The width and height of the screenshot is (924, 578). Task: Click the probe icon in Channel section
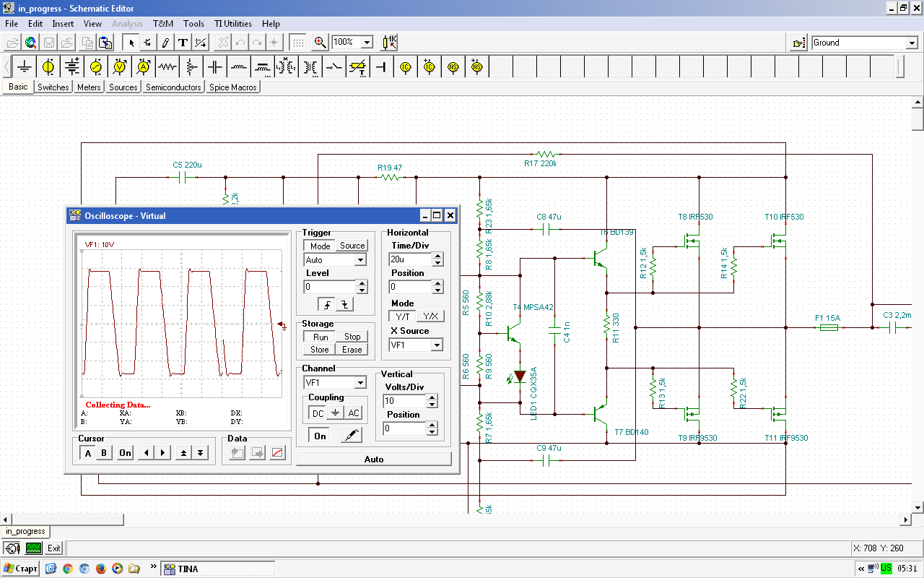pyautogui.click(x=350, y=435)
